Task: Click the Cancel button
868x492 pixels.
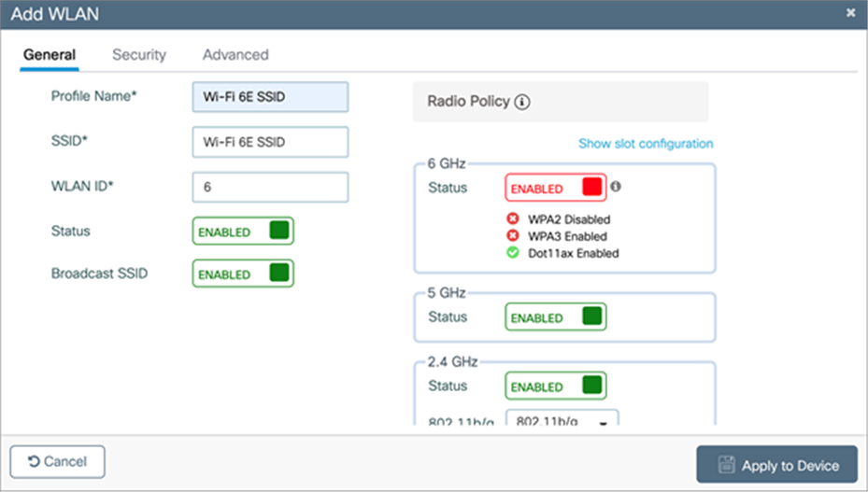Action: pyautogui.click(x=58, y=461)
